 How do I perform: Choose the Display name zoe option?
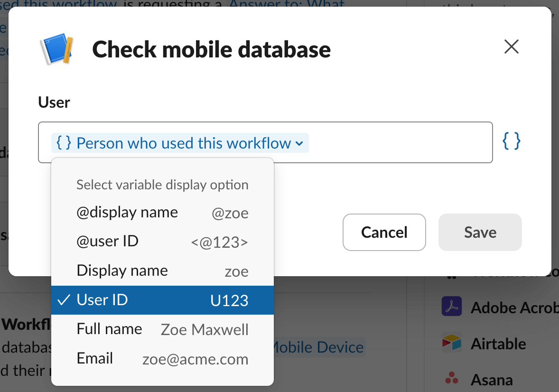(162, 271)
